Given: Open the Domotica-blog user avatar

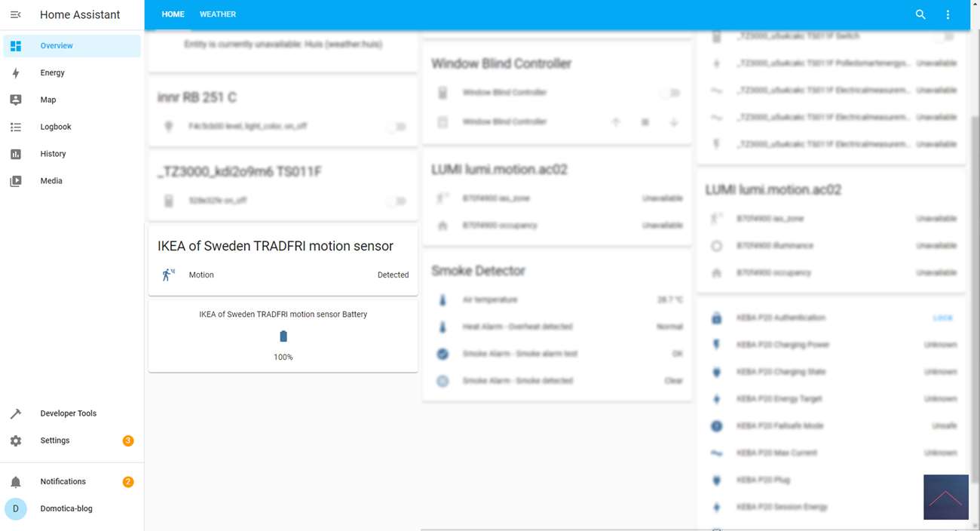Looking at the screenshot, I should 16,509.
